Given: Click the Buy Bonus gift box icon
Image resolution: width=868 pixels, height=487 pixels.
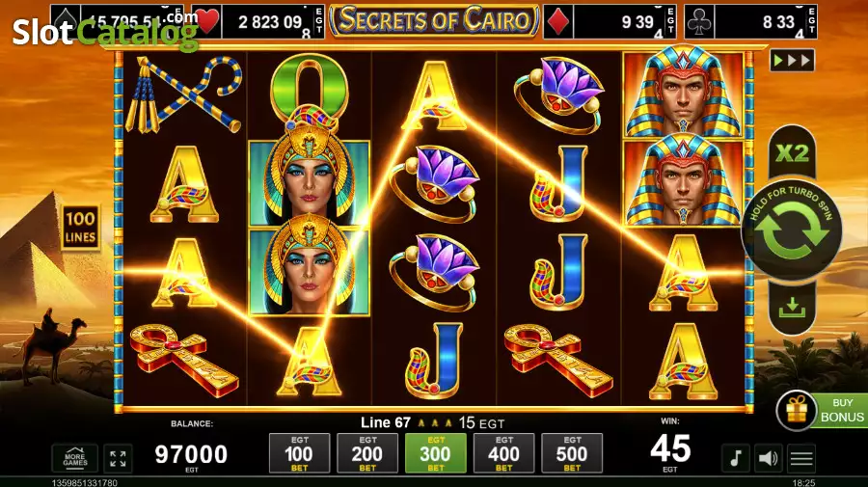Looking at the screenshot, I should pos(797,411).
